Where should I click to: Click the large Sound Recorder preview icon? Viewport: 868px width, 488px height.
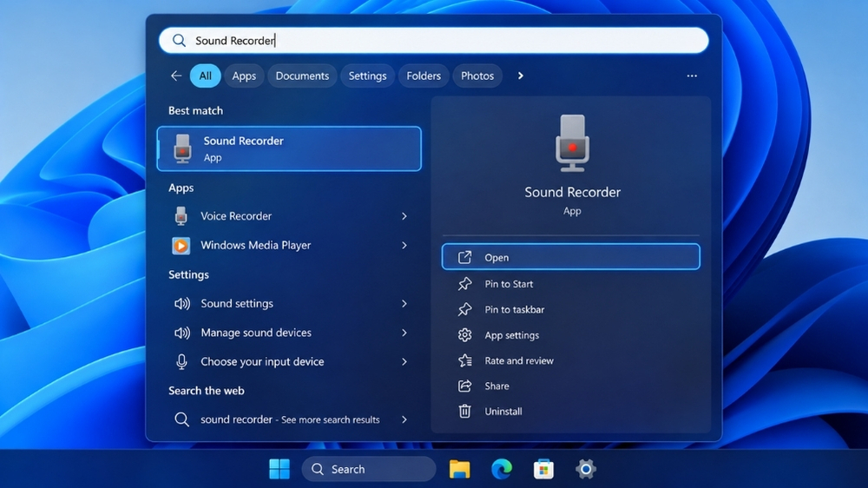[572, 143]
